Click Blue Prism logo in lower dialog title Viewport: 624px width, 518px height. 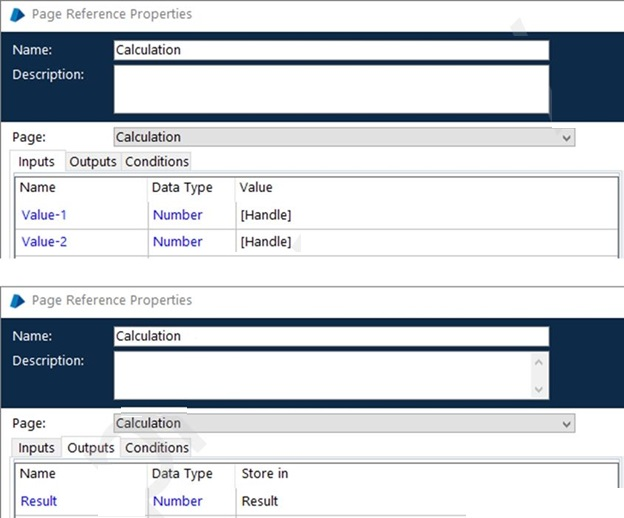pos(18,301)
